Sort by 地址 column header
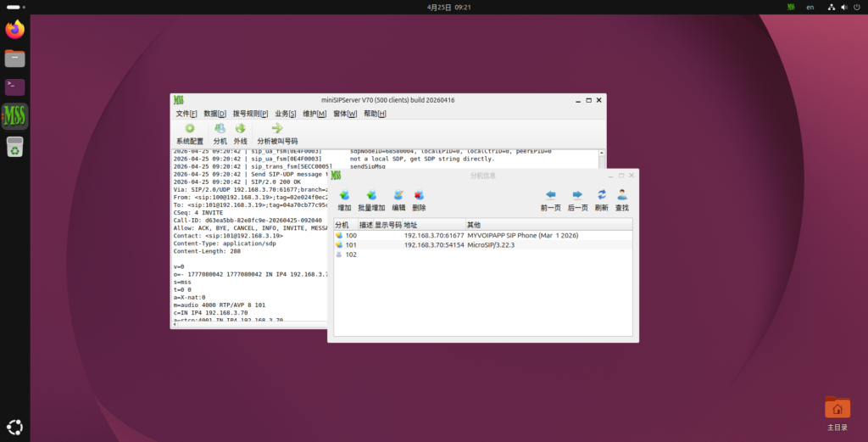Screen dimensions: 868x442 point(433,225)
